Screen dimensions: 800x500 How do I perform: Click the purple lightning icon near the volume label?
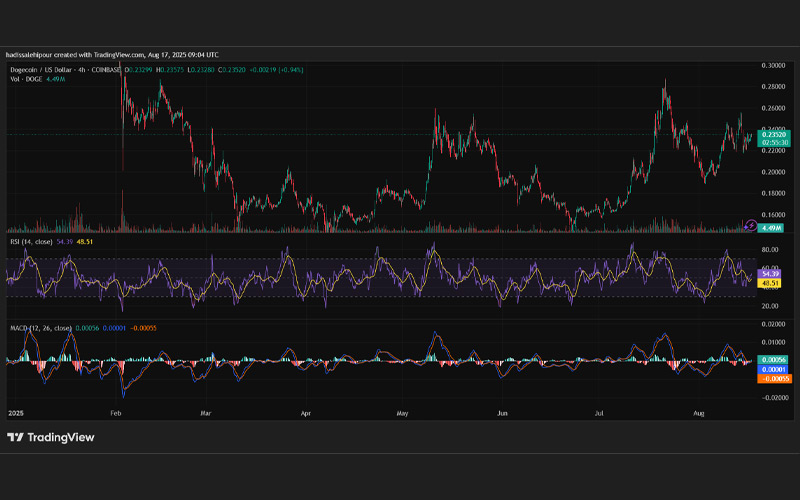click(x=750, y=225)
